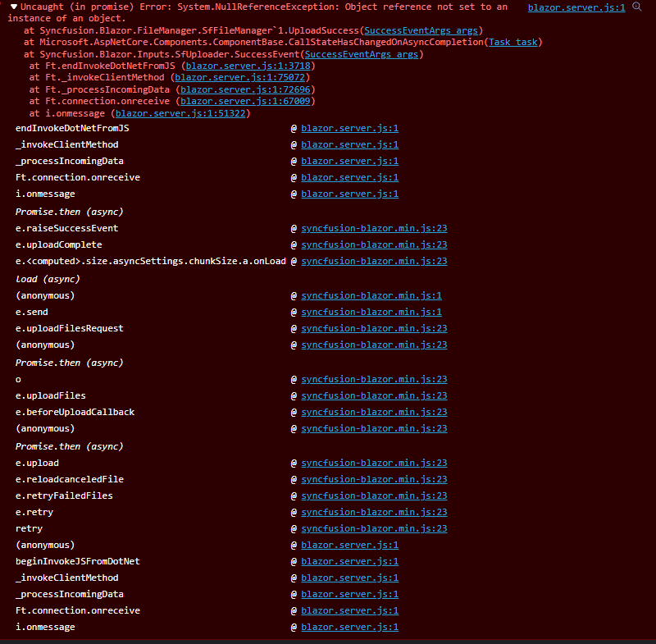This screenshot has height=644, width=656.
Task: Open source link for beginInvokeJSFromDotNet frame
Action: (x=349, y=561)
